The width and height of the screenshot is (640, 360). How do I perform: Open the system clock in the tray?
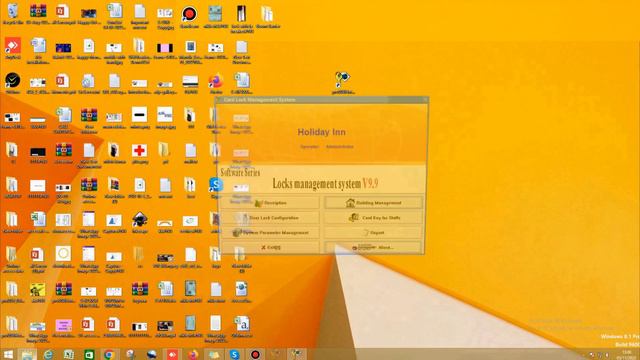click(x=626, y=355)
